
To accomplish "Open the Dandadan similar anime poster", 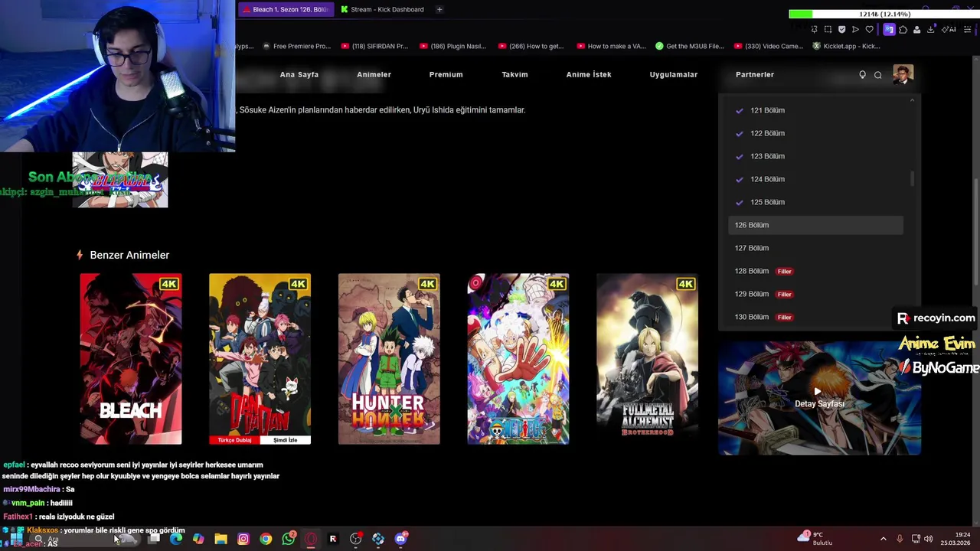I will [x=260, y=359].
